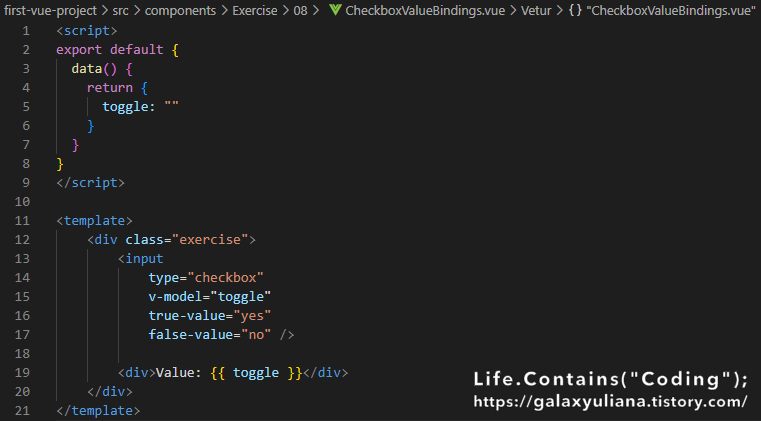
Task: Click the '<input' tag on line 13
Action: pos(140,258)
